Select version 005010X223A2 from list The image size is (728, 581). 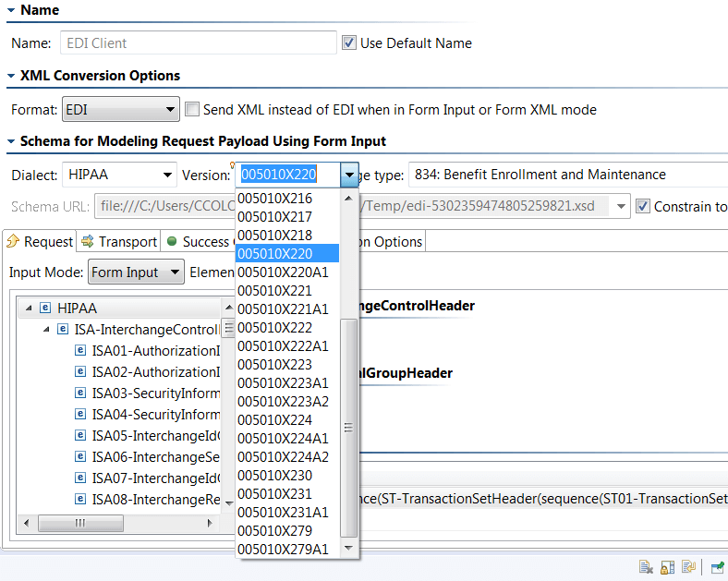tap(287, 402)
